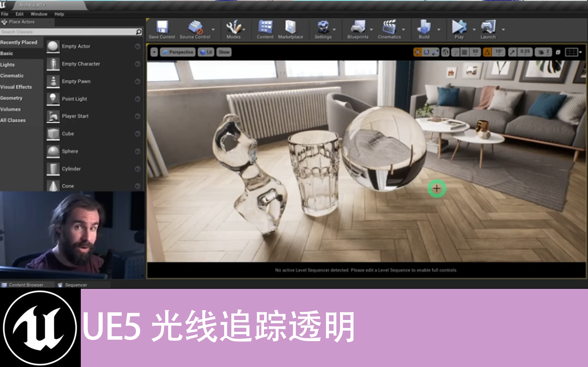Click the Lit view mode button

point(206,52)
